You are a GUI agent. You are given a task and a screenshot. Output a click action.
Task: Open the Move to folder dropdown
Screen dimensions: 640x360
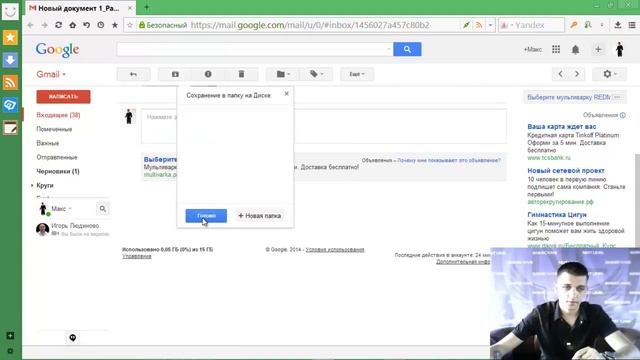(x=283, y=74)
